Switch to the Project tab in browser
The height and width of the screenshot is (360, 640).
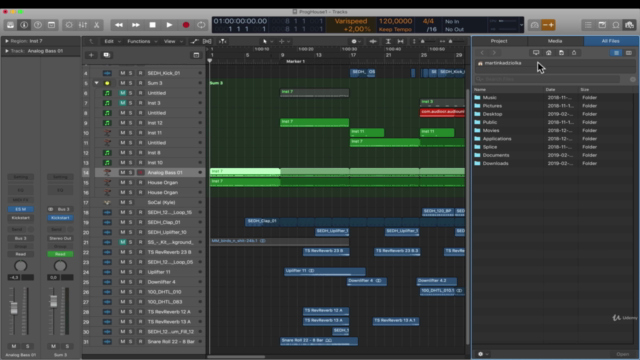click(499, 41)
